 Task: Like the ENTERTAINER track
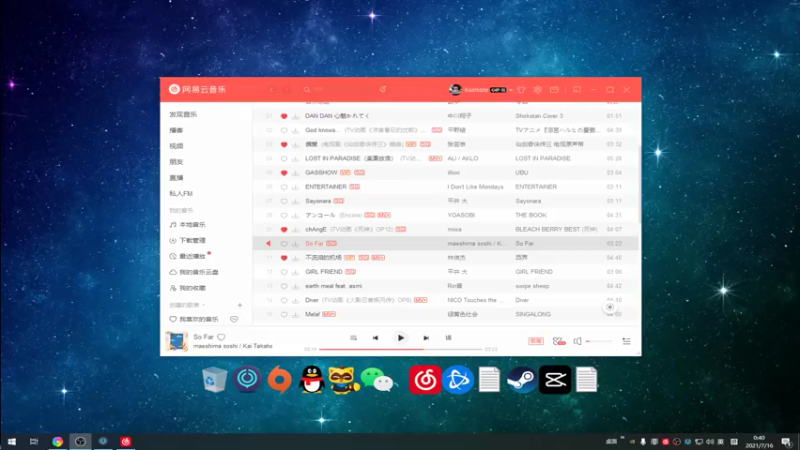tap(284, 187)
